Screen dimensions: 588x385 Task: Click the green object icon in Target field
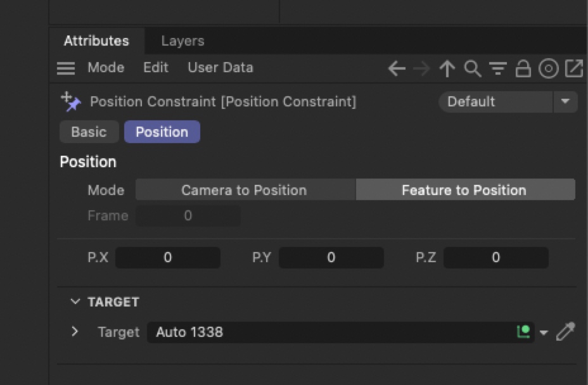[x=523, y=332]
